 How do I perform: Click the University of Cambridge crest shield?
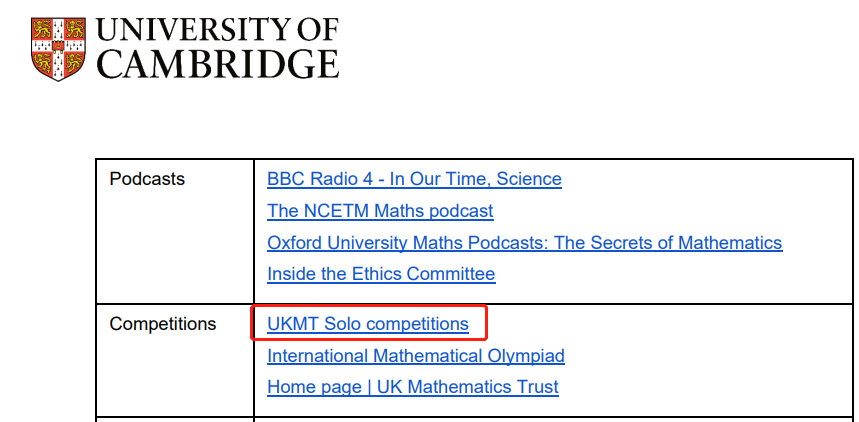58,49
